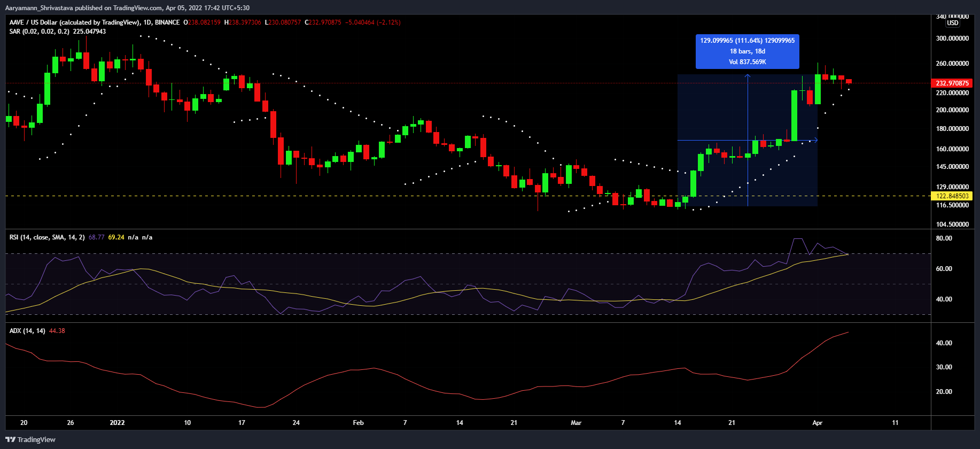The height and width of the screenshot is (449, 980).
Task: Click the 2022 label on time axis
Action: tap(117, 423)
